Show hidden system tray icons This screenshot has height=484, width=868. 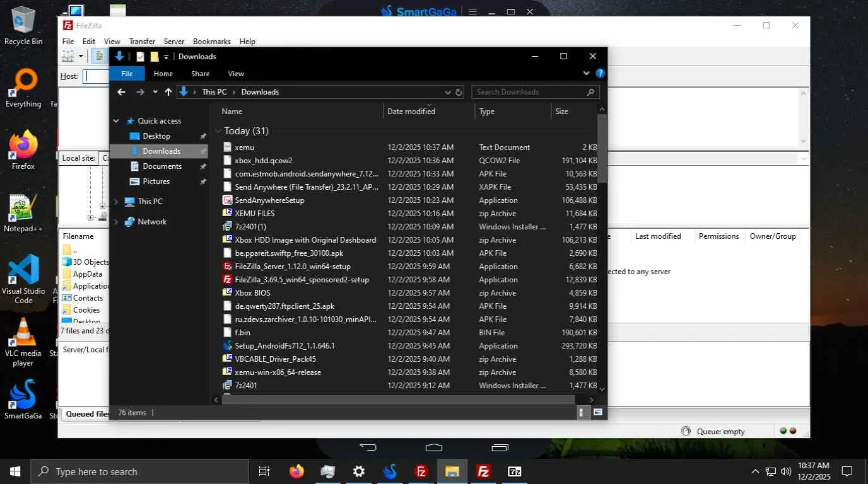tap(755, 471)
